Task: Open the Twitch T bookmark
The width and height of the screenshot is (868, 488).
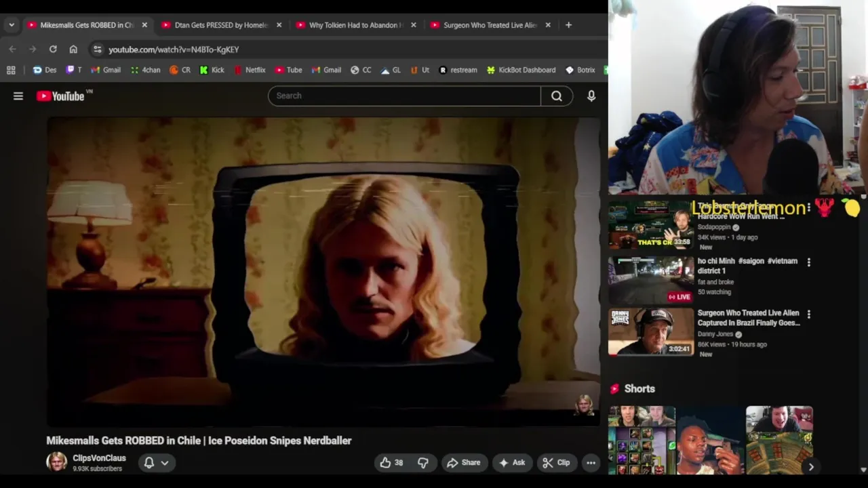Action: click(73, 70)
